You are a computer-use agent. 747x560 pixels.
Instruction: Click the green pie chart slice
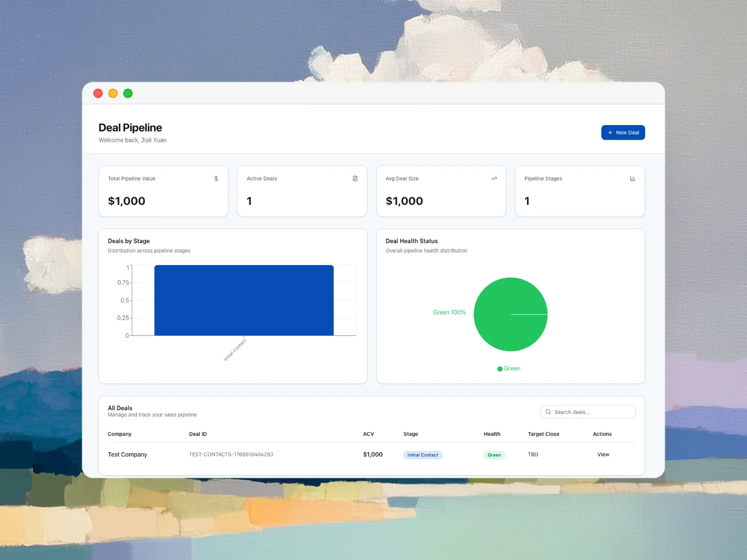tap(510, 314)
